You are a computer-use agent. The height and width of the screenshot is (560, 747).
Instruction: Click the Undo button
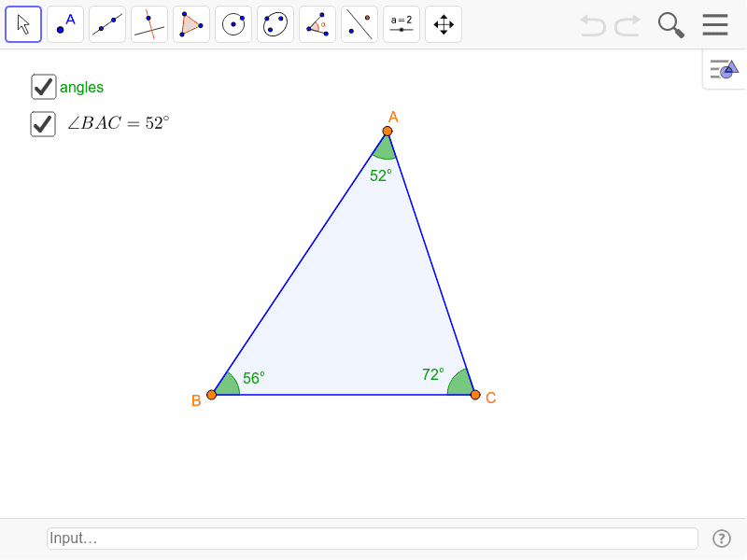click(x=592, y=25)
